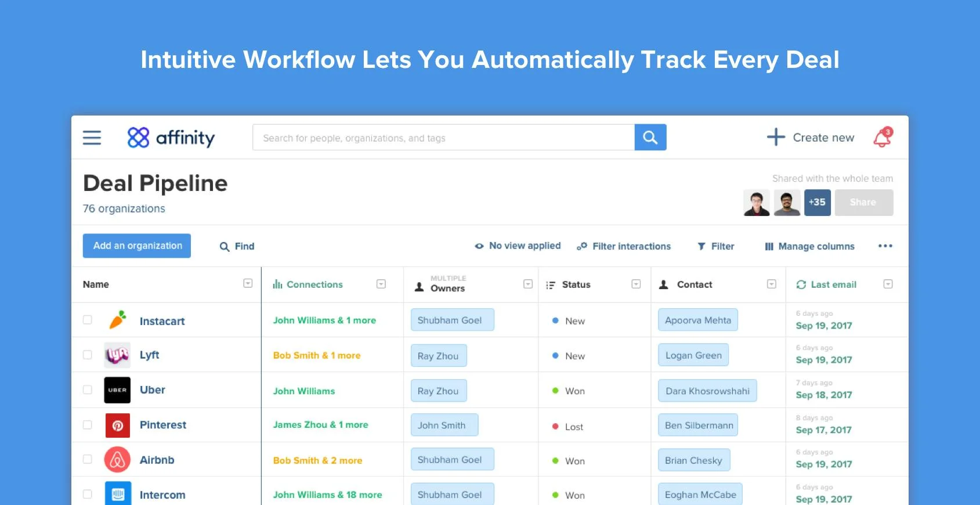Open the Status column dropdown

pos(636,284)
